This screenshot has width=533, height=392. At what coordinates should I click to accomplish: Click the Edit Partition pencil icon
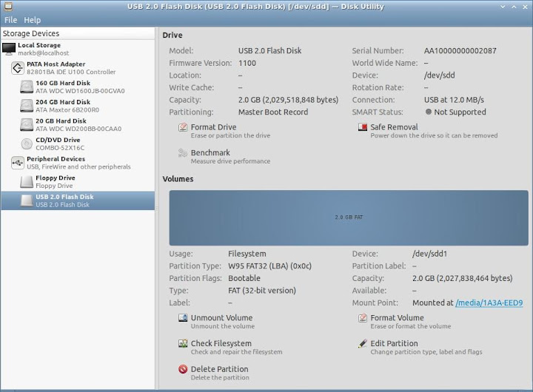(x=362, y=343)
